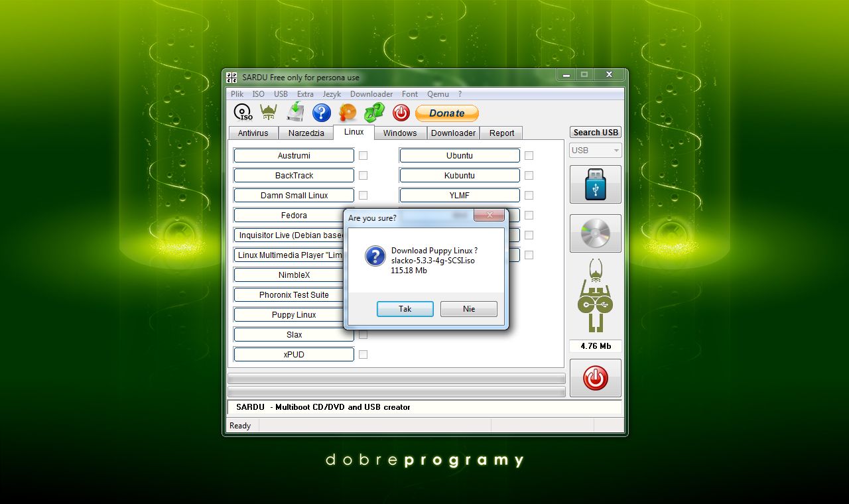The height and width of the screenshot is (504, 849).
Task: Click the Ready status bar text
Action: (x=240, y=426)
